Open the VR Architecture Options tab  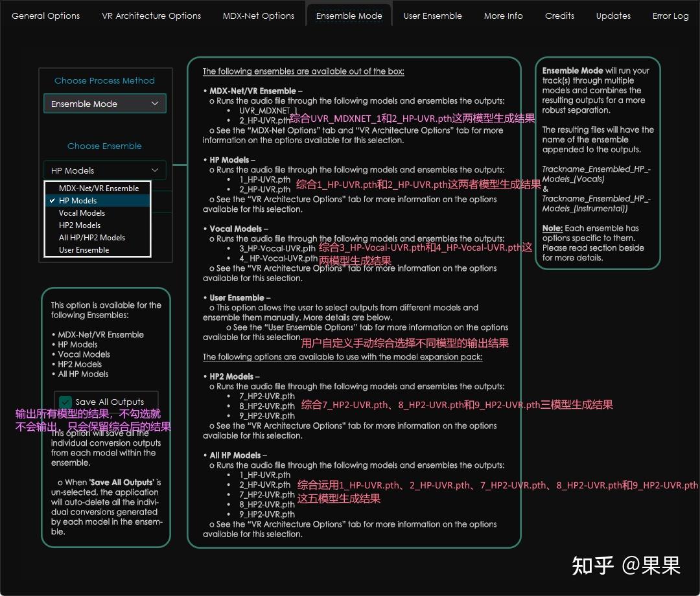(151, 16)
